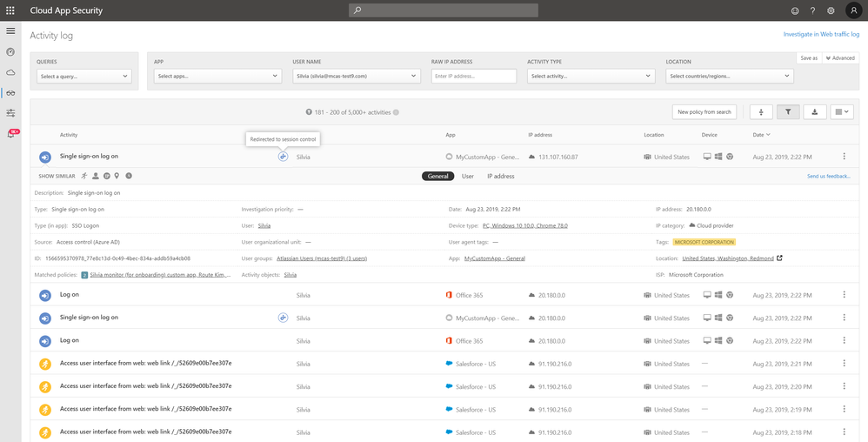Image resolution: width=868 pixels, height=442 pixels.
Task: Click the Activity column header
Action: [69, 135]
